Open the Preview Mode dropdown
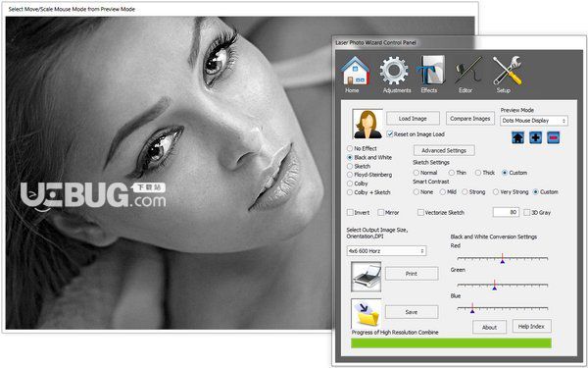588x368 pixels. coord(534,121)
